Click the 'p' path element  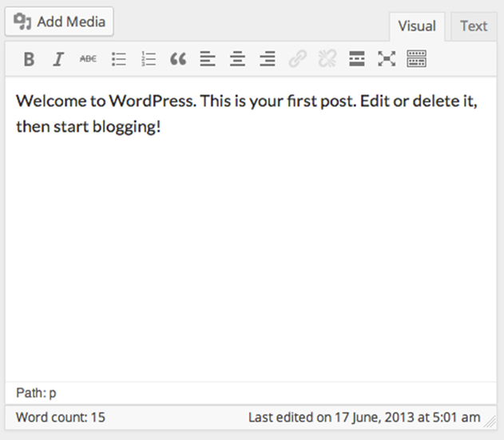click(x=53, y=394)
